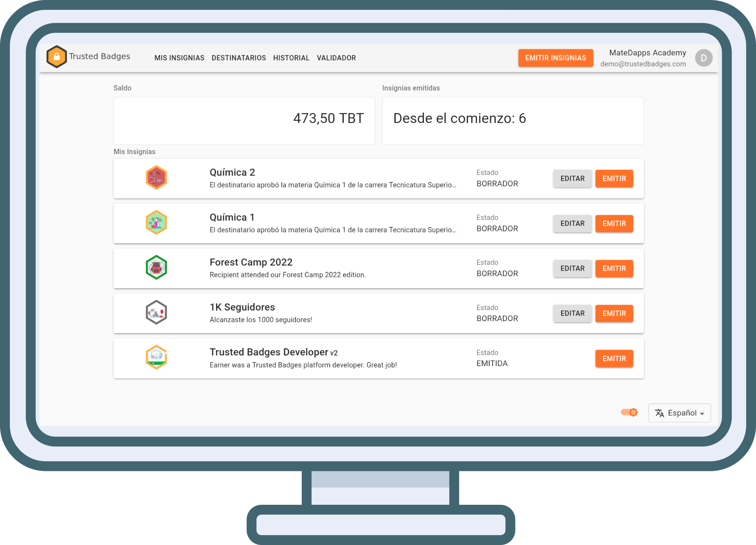Click the Química 2 badge icon
756x545 pixels.
(x=157, y=177)
